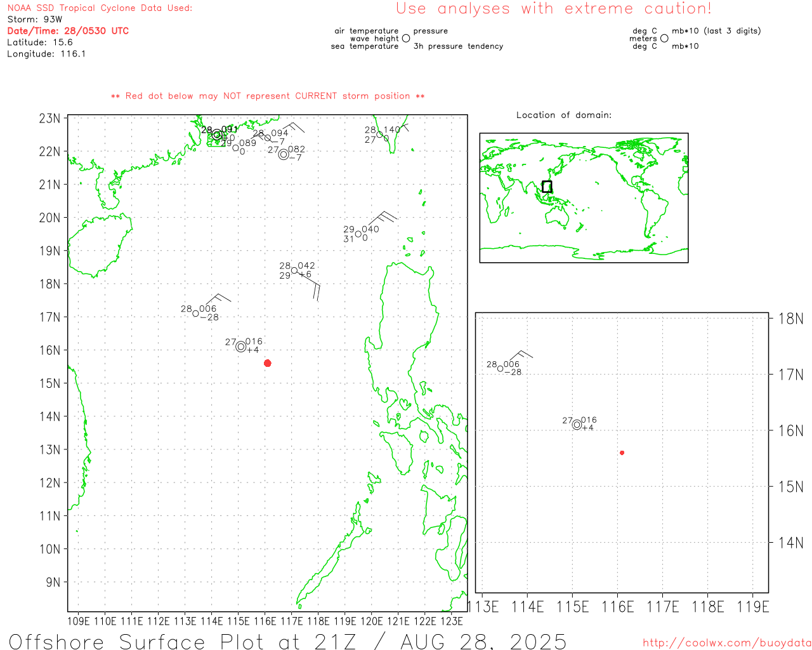Click '3h pressure tendency' legend label
Viewport: 812px width, 650px height.
click(459, 46)
